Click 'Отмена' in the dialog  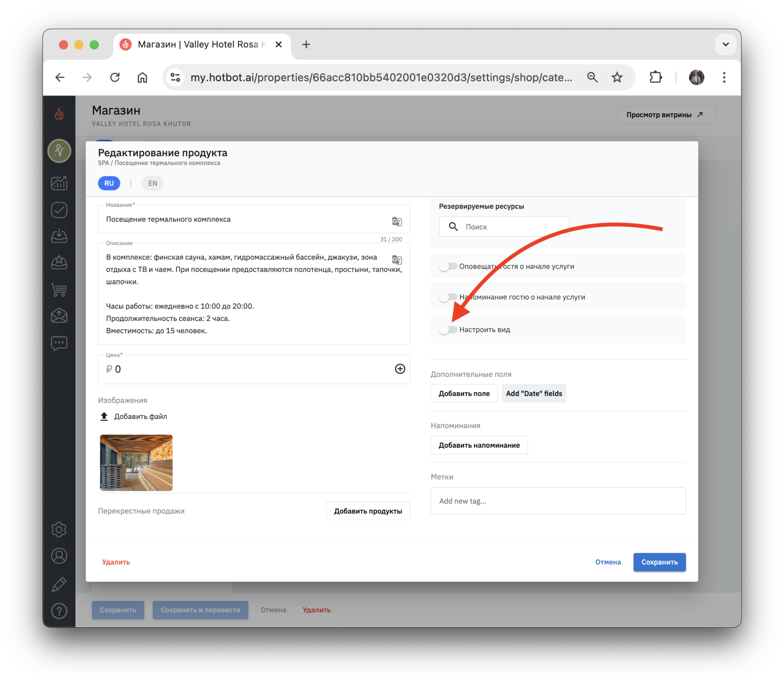pos(608,562)
